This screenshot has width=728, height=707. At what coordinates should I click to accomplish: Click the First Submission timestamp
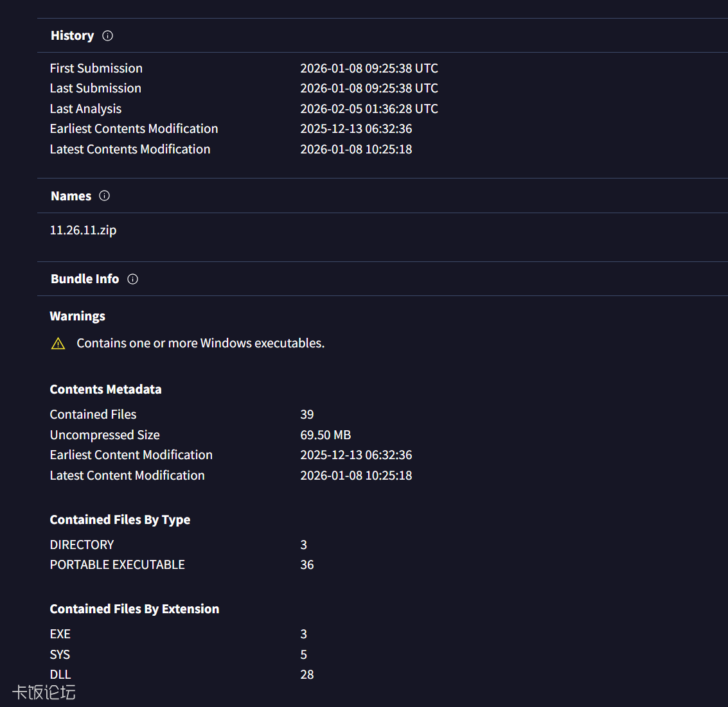tap(369, 68)
